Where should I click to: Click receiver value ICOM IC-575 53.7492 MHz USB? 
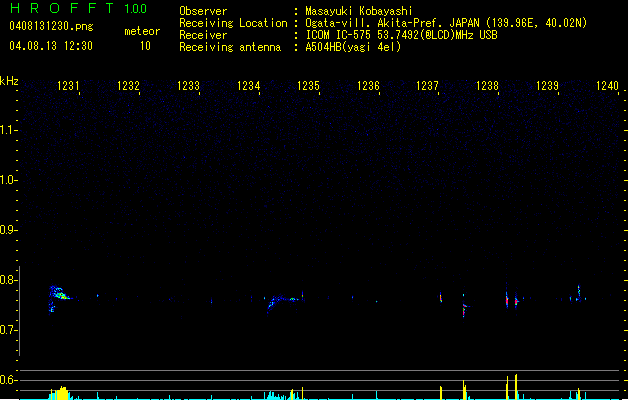click(x=402, y=35)
